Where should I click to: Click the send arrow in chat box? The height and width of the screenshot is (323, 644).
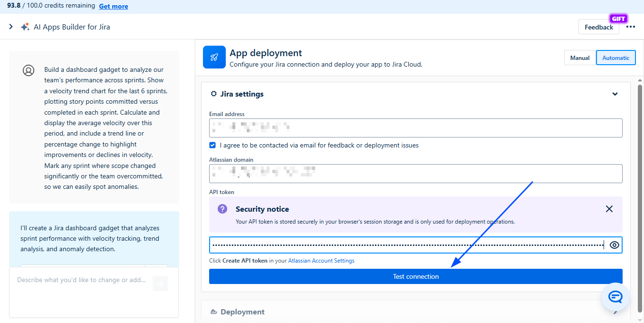click(x=160, y=284)
